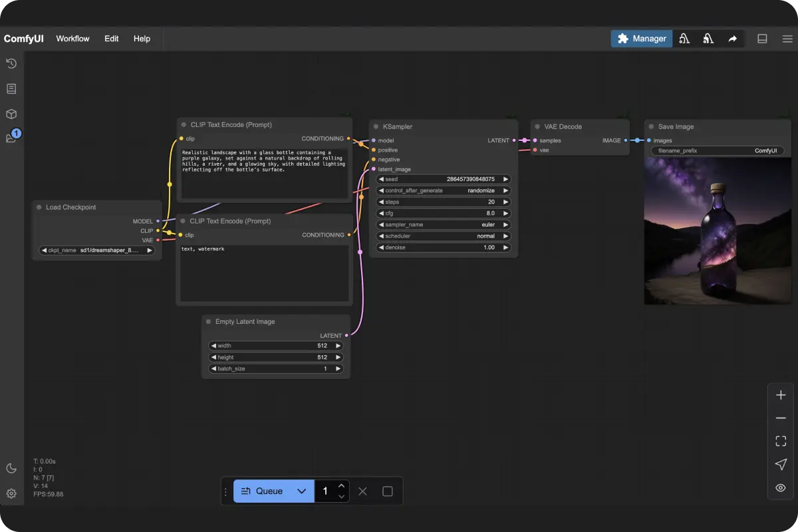
Task: Fit workflow to view with frame icon
Action: click(x=781, y=441)
